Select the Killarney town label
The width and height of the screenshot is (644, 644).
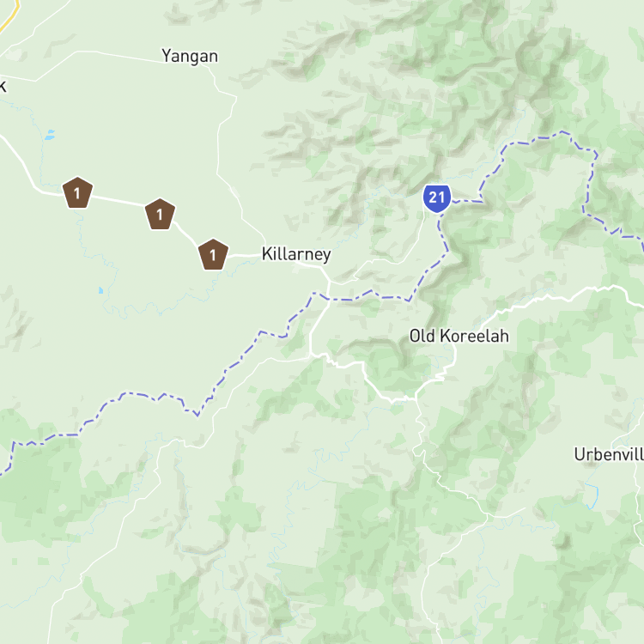pyautogui.click(x=296, y=255)
